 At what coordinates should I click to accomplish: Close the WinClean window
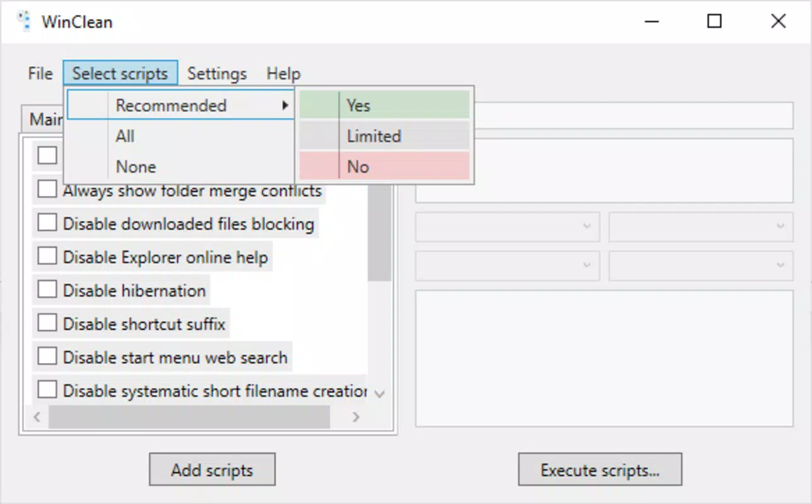(779, 21)
